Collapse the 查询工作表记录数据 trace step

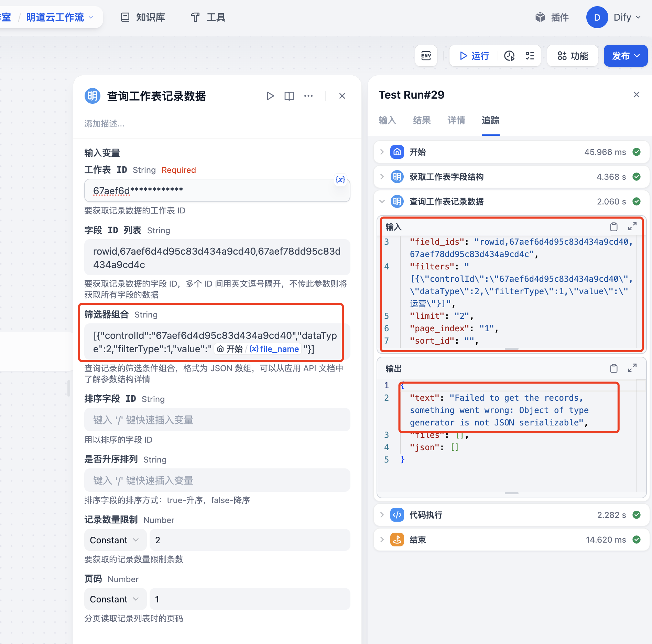382,201
